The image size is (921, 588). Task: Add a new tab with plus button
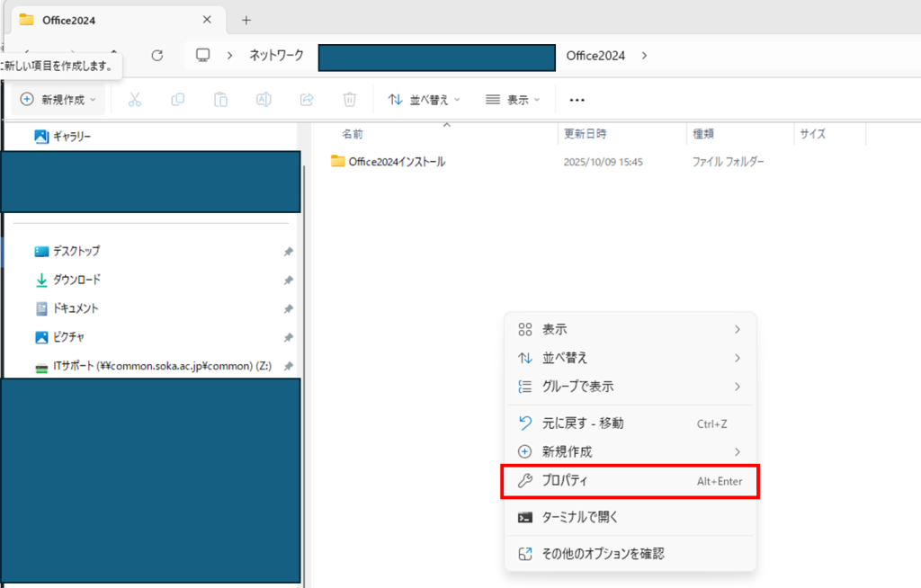tap(246, 20)
